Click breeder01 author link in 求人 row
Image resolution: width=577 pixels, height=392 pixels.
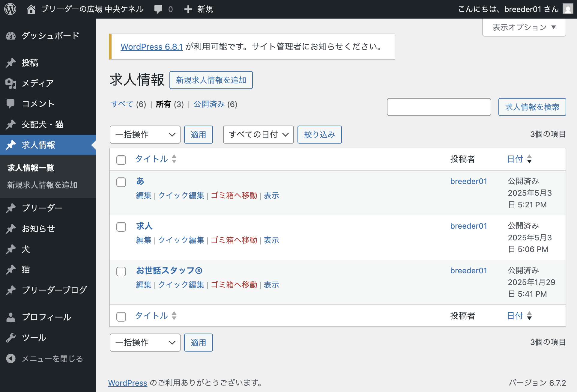469,226
